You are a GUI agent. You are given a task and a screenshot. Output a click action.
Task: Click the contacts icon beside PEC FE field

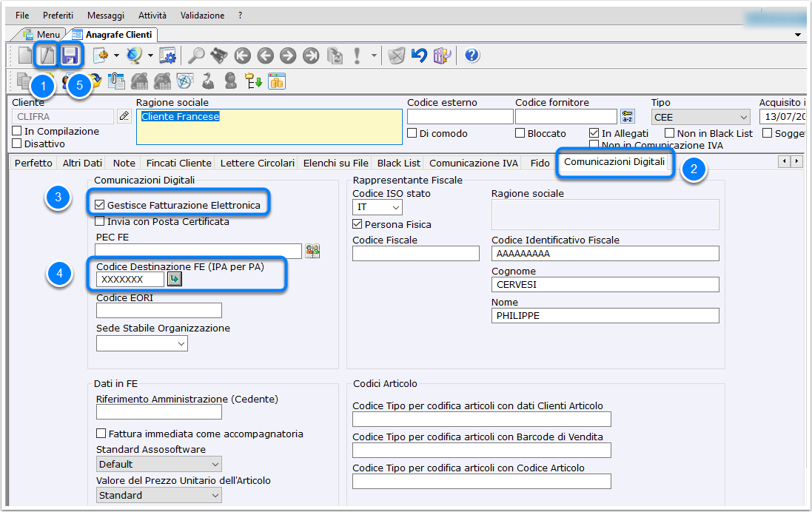click(312, 251)
